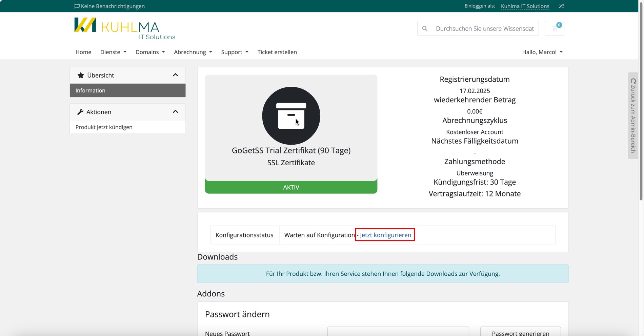Click the page vertical scrollbar
This screenshot has height=336, width=644.
click(641, 102)
